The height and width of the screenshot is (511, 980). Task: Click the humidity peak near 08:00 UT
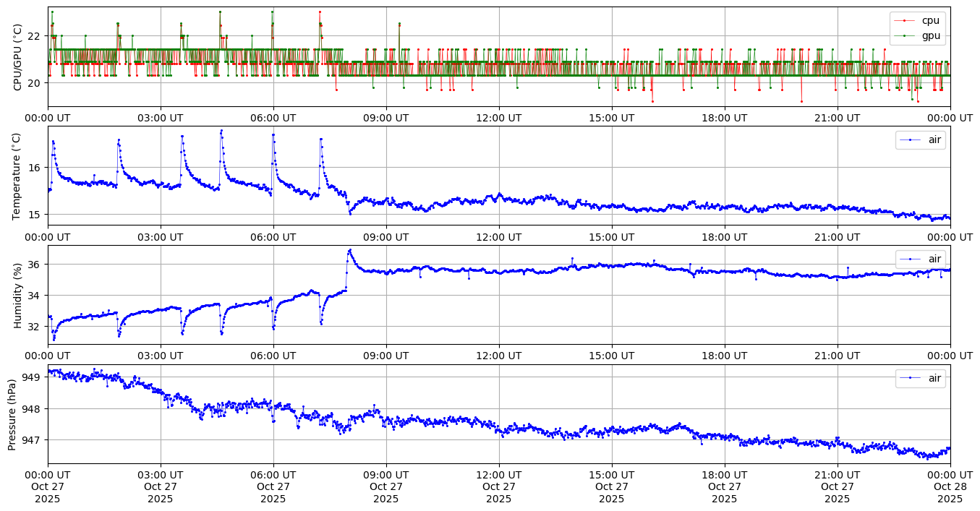point(350,250)
